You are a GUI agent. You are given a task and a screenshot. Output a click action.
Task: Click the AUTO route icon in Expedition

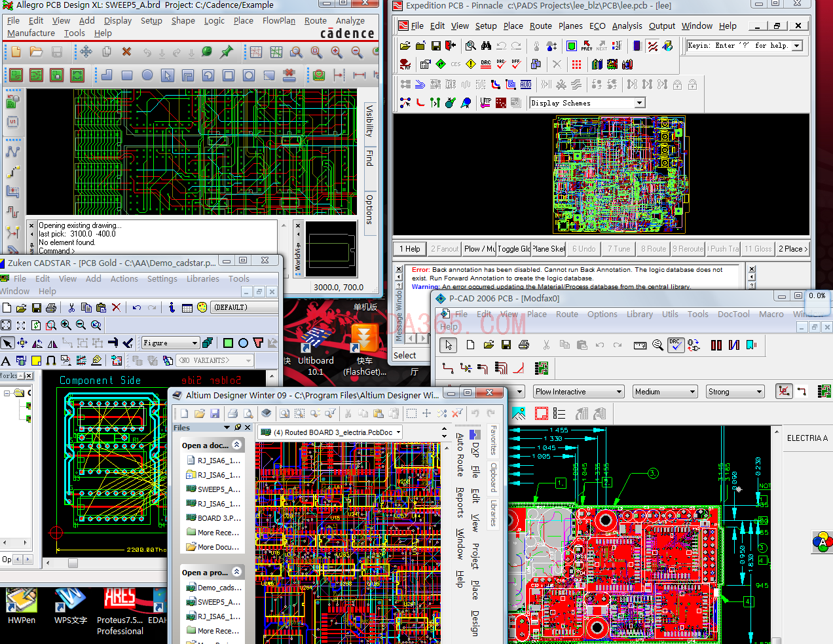click(x=526, y=85)
